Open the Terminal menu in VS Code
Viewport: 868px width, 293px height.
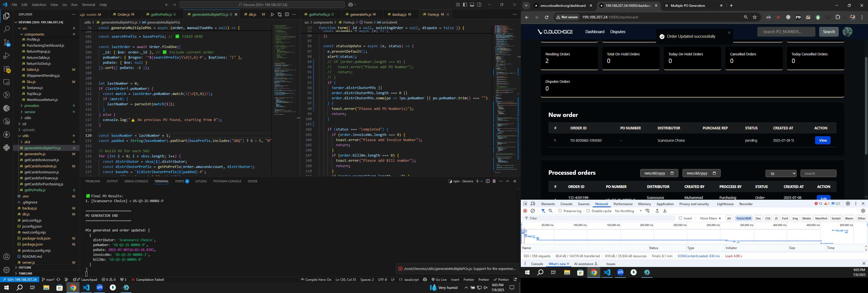pyautogui.click(x=88, y=5)
